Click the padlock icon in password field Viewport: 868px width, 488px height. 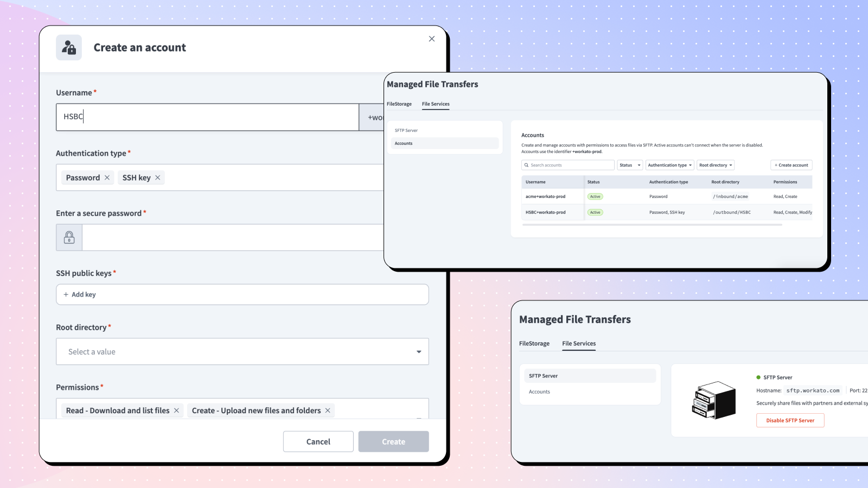(x=69, y=237)
